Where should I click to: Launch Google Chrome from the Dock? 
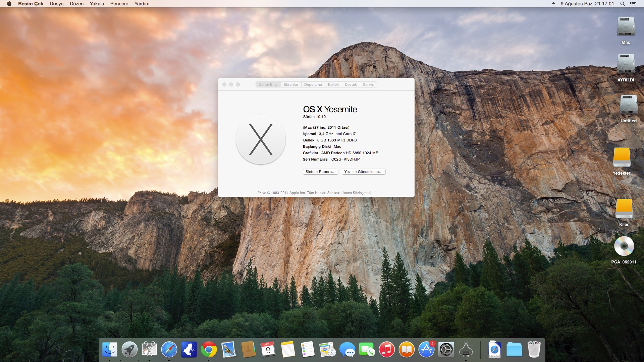point(209,350)
